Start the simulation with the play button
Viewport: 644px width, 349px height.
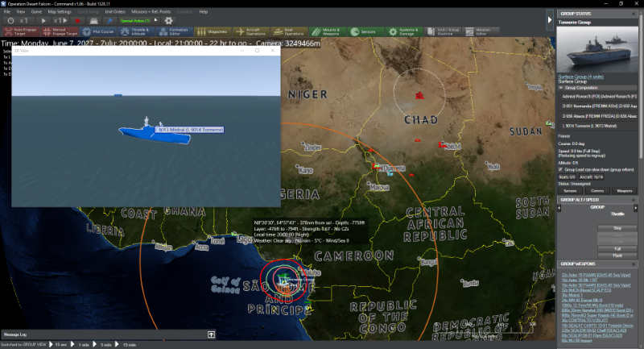43,21
